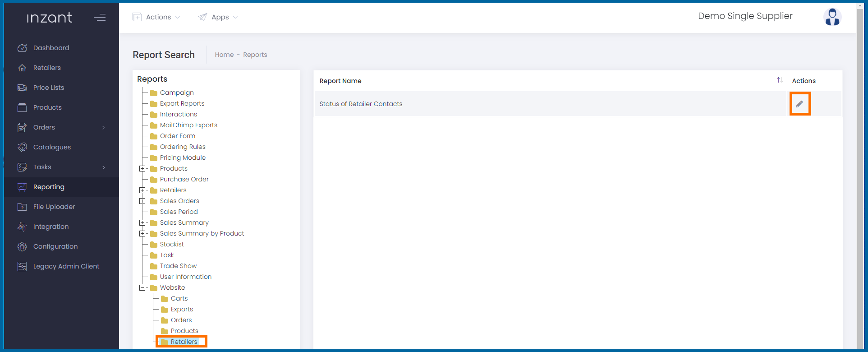
Task: Open Legacy Admin Client menu item
Action: [66, 266]
